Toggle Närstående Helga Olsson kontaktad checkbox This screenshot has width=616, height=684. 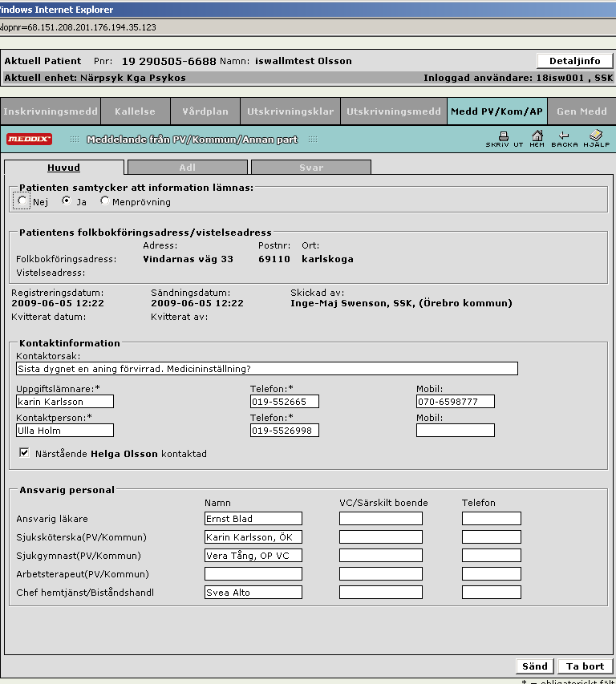(x=24, y=453)
